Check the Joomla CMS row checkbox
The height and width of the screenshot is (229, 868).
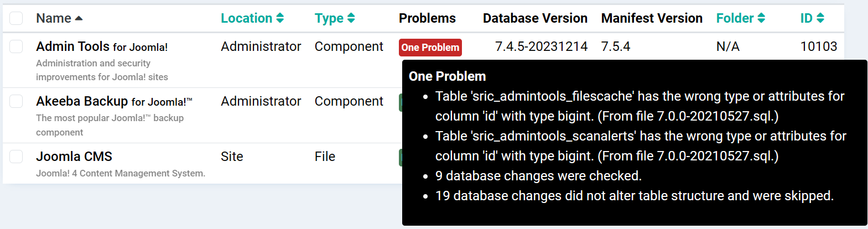pos(16,157)
